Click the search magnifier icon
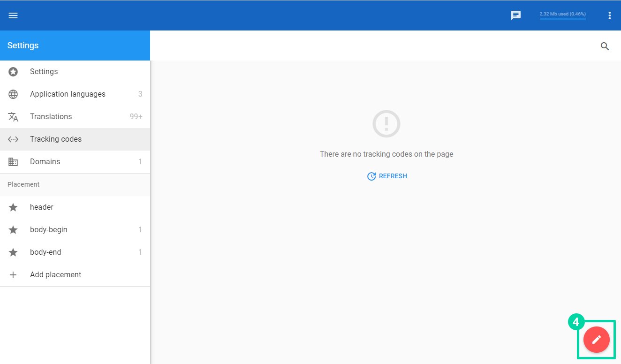This screenshot has width=621, height=364. (x=605, y=46)
